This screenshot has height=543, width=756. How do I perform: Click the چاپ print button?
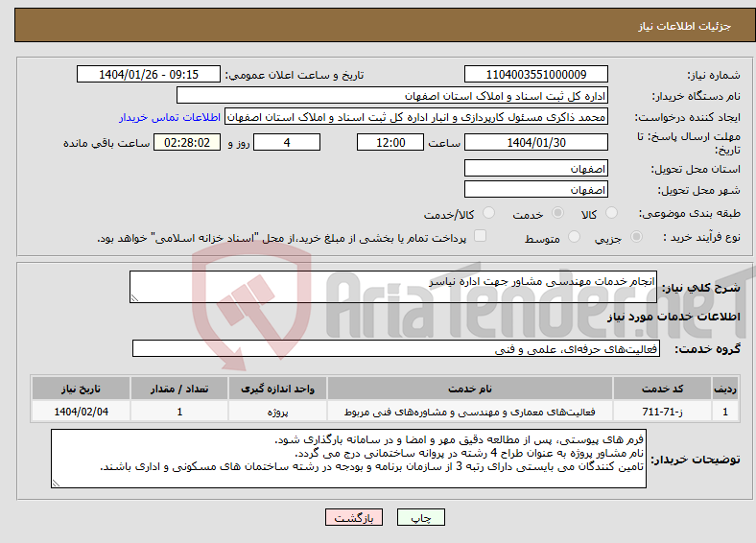coord(421,517)
